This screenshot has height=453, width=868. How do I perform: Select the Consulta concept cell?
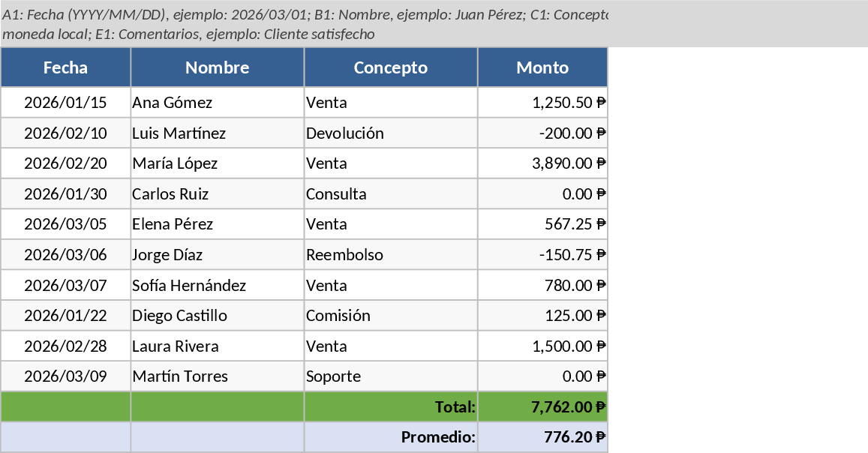tap(390, 194)
